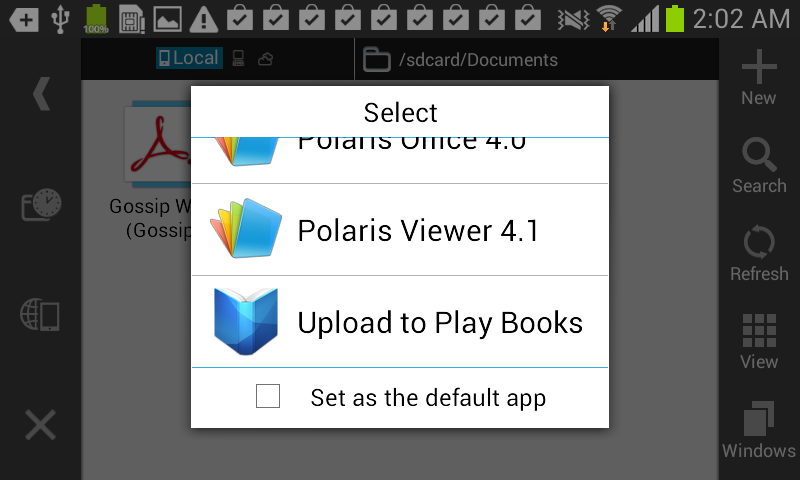
Task: Switch to cloud storage tab icon
Action: pyautogui.click(x=265, y=59)
